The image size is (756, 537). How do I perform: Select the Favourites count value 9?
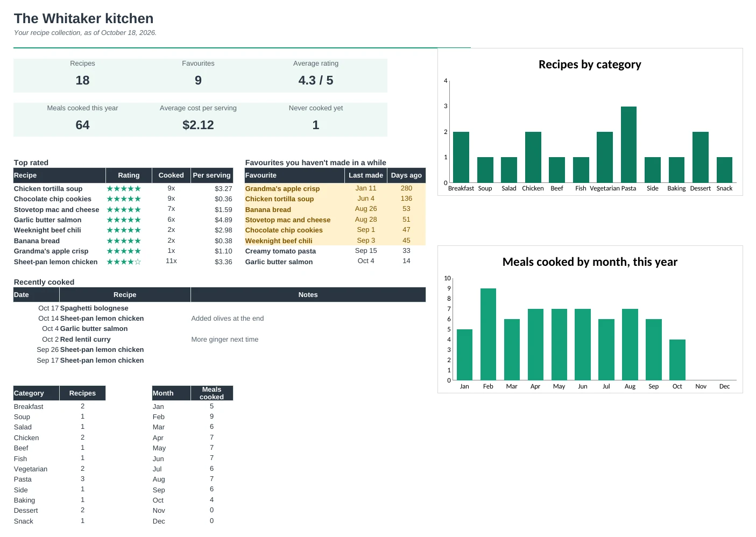(198, 81)
